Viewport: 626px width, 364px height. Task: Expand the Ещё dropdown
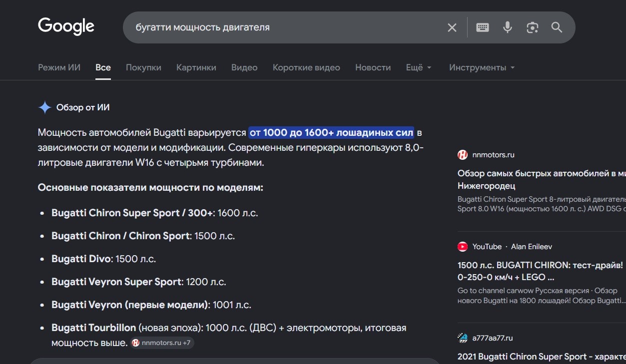click(x=419, y=67)
